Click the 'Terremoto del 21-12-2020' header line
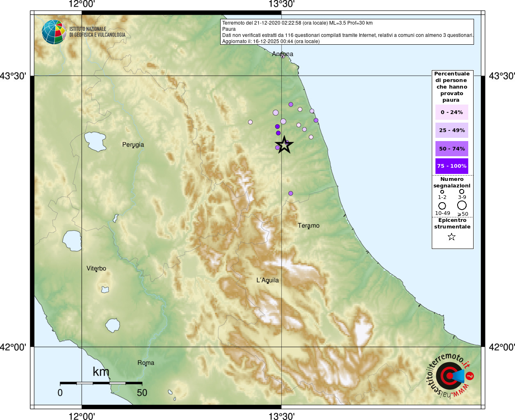 pyautogui.click(x=297, y=23)
